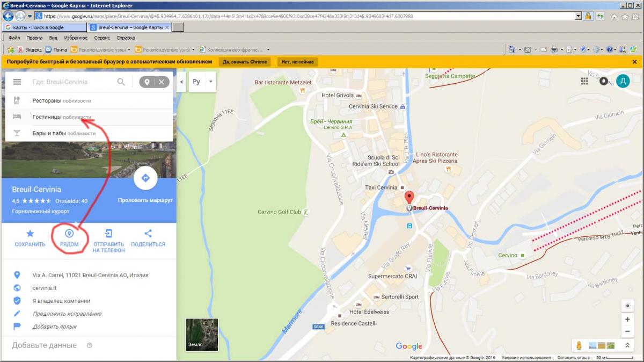Expand first Рекомендуемые узлы favorites dropdown
Screen dimensions: 644x362
[x=128, y=49]
